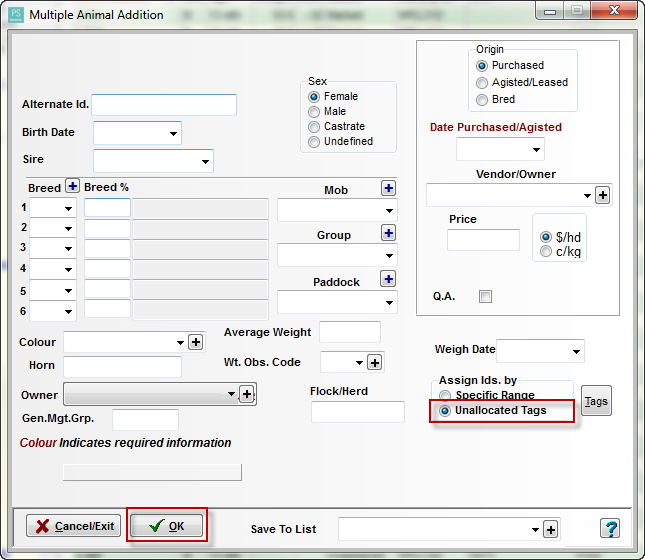
Task: Click the plus icon beside Mob
Action: [x=388, y=188]
